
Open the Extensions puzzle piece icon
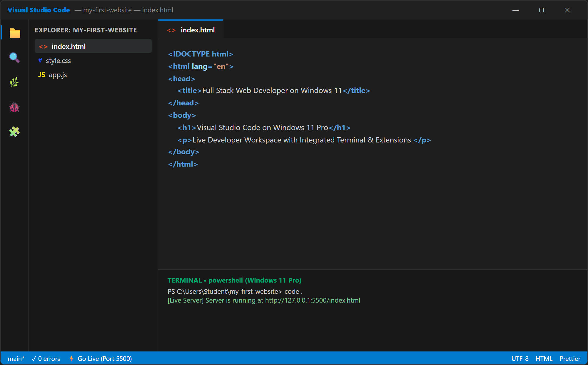[x=14, y=132]
